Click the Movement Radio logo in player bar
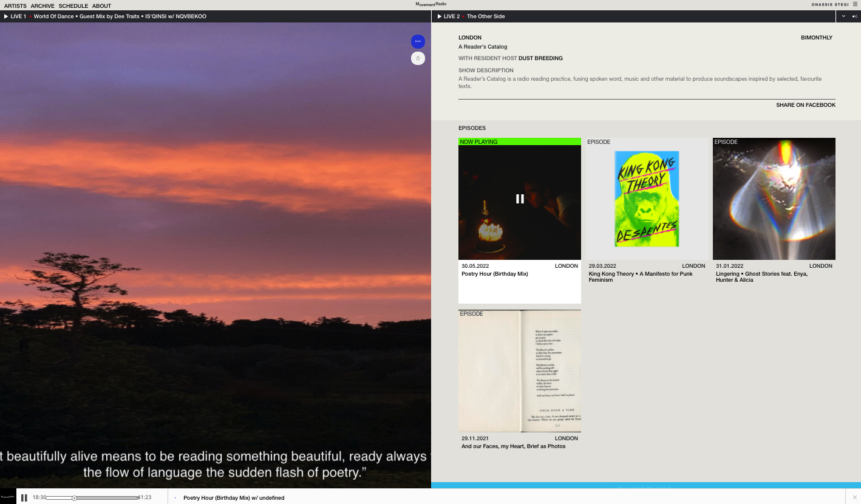 8,497
